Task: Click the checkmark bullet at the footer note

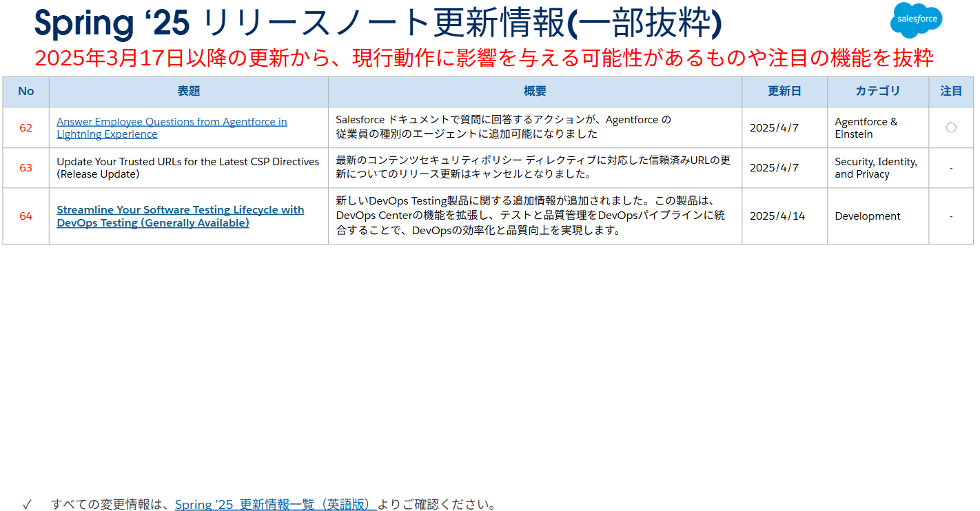Action: pos(27,504)
